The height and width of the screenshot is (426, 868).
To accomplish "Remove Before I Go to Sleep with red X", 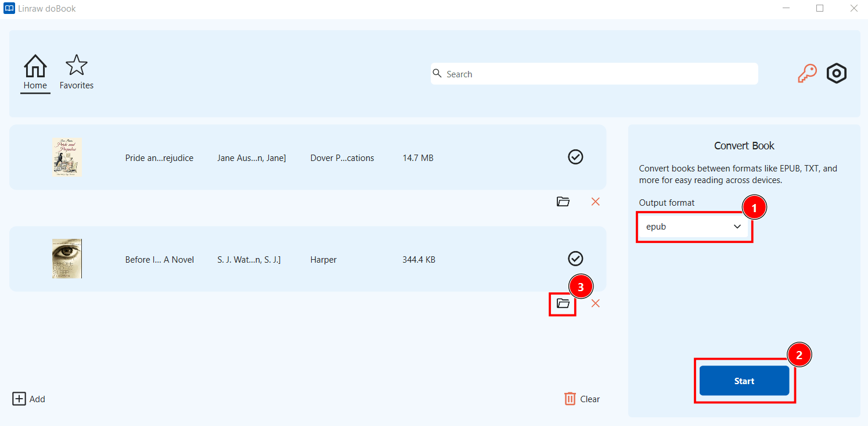I will (x=595, y=303).
